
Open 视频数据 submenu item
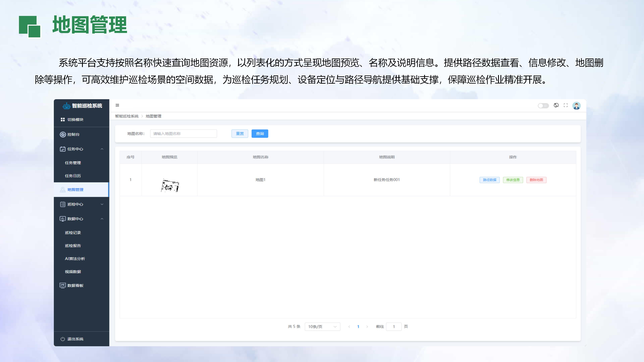point(82,272)
